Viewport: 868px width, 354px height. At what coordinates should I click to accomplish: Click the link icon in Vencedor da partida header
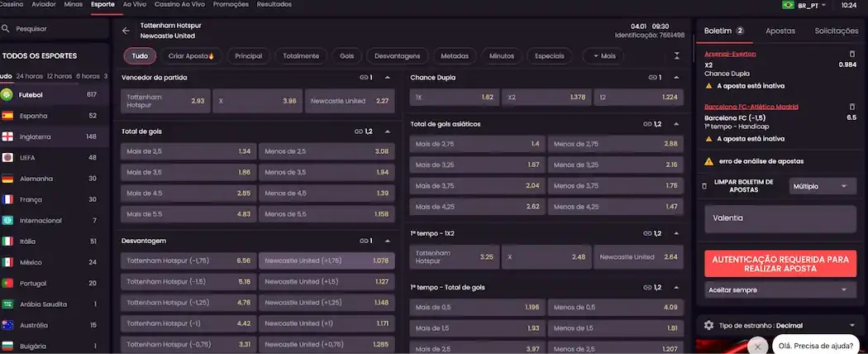pos(363,78)
